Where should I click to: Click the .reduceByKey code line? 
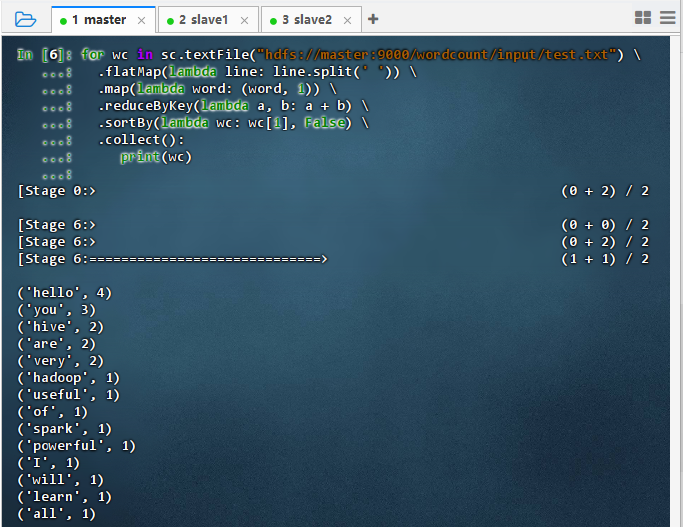coord(233,106)
